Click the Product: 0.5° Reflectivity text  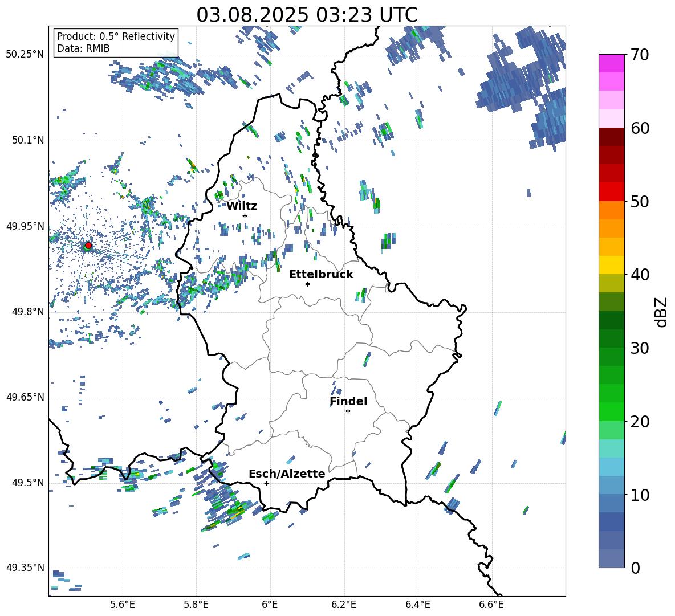click(116, 36)
